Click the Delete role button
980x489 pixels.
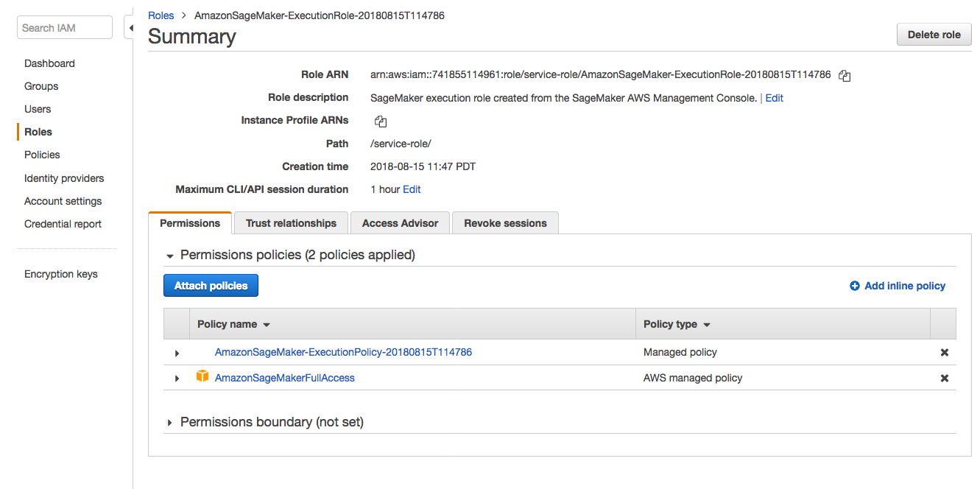tap(934, 35)
